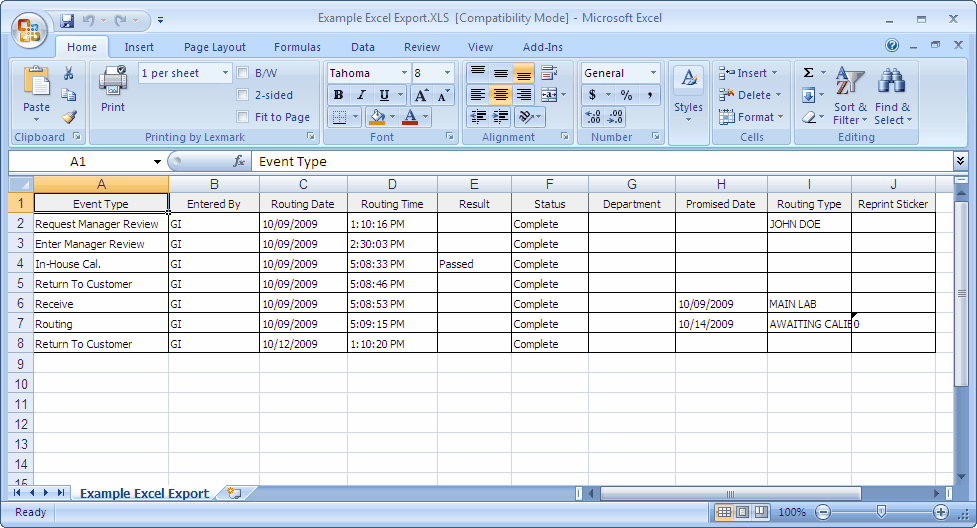The height and width of the screenshot is (528, 977).
Task: Click the zoom slider handle
Action: (881, 512)
